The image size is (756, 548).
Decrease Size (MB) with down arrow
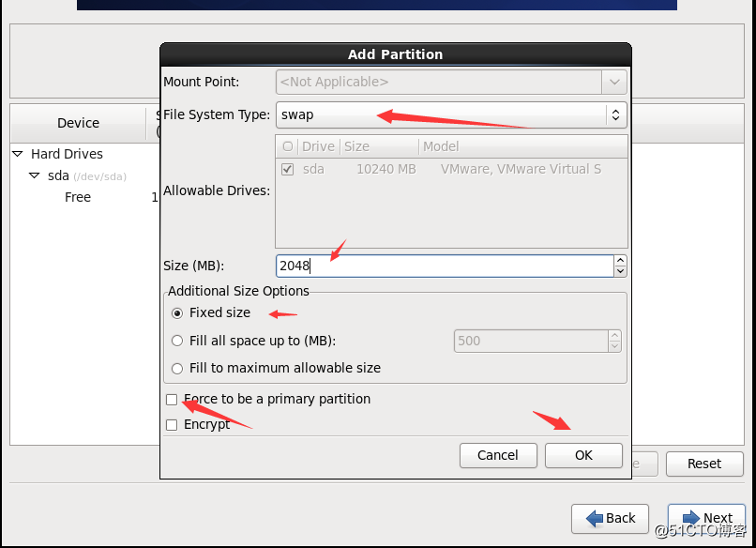(621, 271)
